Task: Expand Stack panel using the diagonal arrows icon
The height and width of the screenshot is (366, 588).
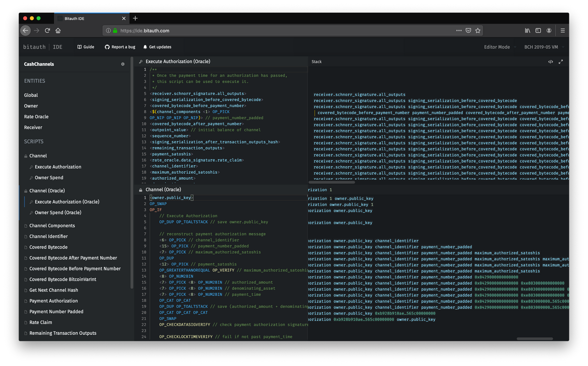Action: 561,61
